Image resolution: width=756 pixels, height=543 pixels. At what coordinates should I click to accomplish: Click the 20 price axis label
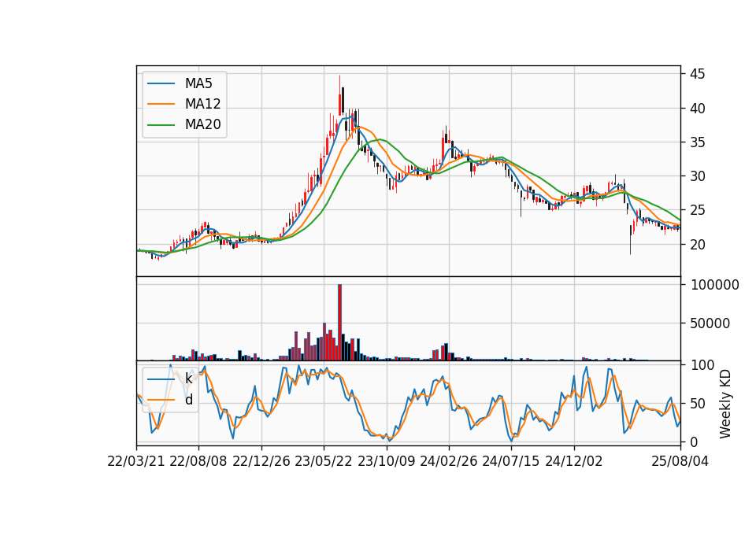click(697, 245)
